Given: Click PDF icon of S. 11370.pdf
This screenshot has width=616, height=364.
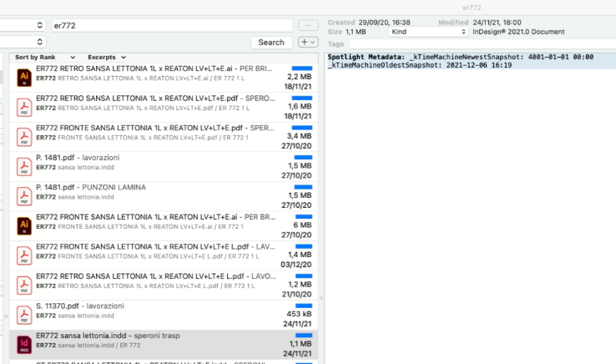Looking at the screenshot, I should (24, 314).
